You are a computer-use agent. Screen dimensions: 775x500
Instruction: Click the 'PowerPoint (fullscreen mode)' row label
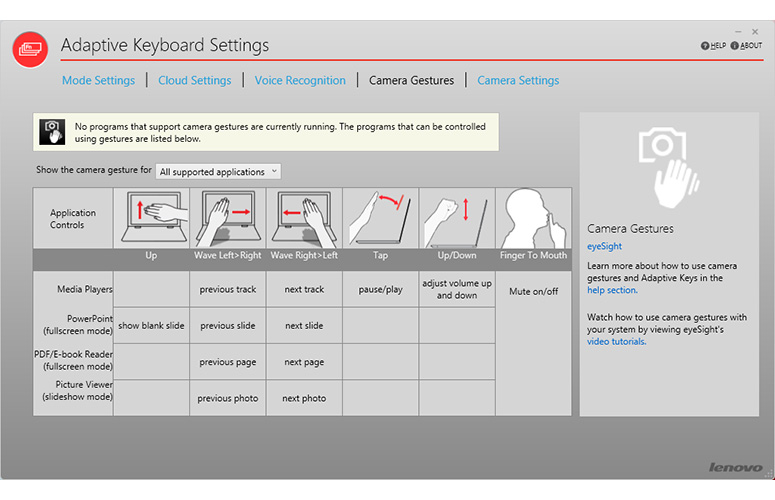(x=78, y=325)
